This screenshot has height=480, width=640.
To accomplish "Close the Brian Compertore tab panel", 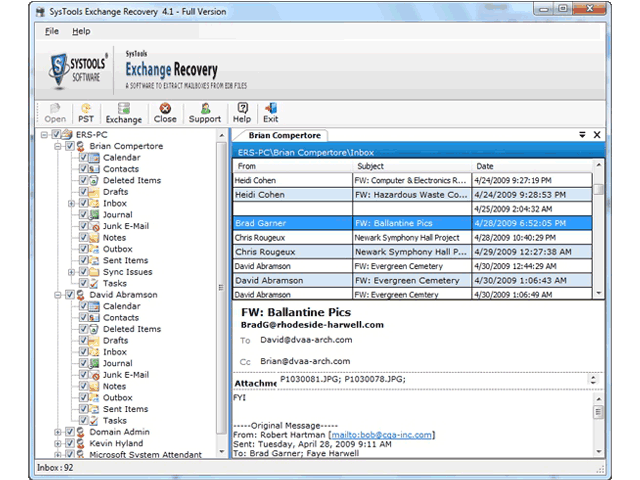I will [x=597, y=135].
